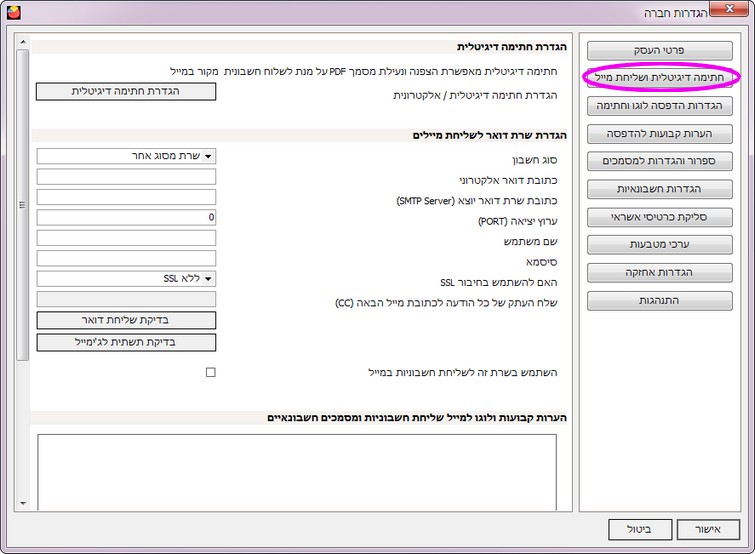Screen dimensions: 755x554
Task: Click הגדרת שרת דואר לשליחת מיילים heading
Action: [x=489, y=136]
